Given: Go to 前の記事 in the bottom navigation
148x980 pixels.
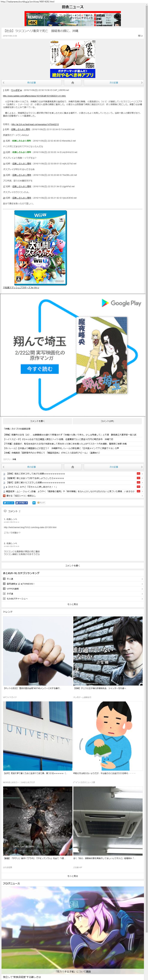Looking at the screenshot, I should (31, 467).
